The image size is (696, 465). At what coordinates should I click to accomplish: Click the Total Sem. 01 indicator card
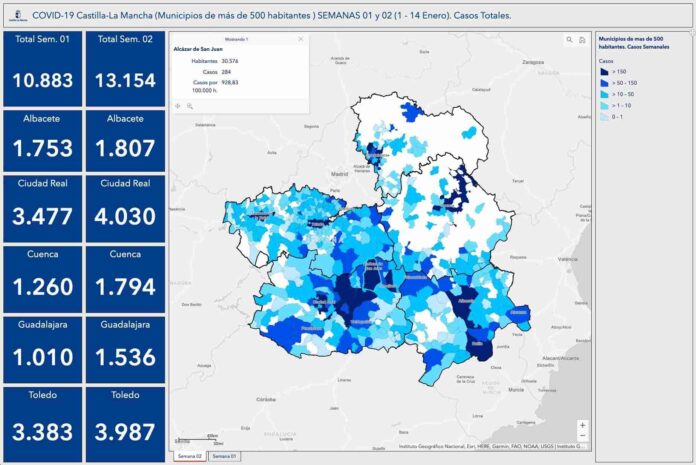click(x=42, y=68)
